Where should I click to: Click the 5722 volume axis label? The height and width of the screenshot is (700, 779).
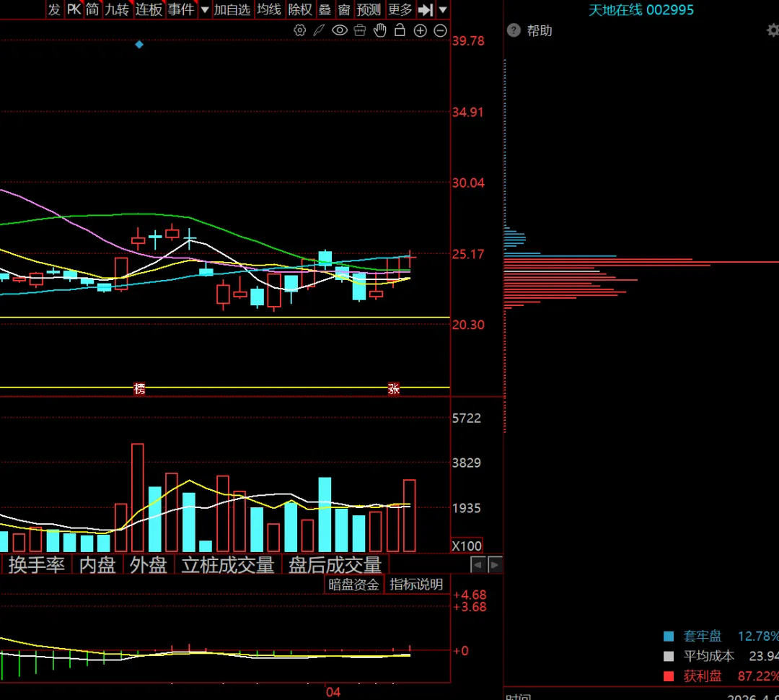(467, 419)
